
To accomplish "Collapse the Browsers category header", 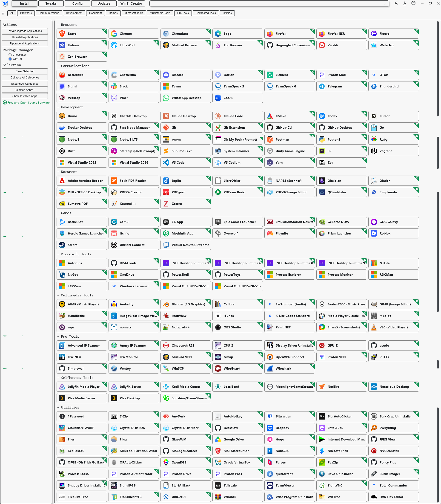I will (67, 25).
